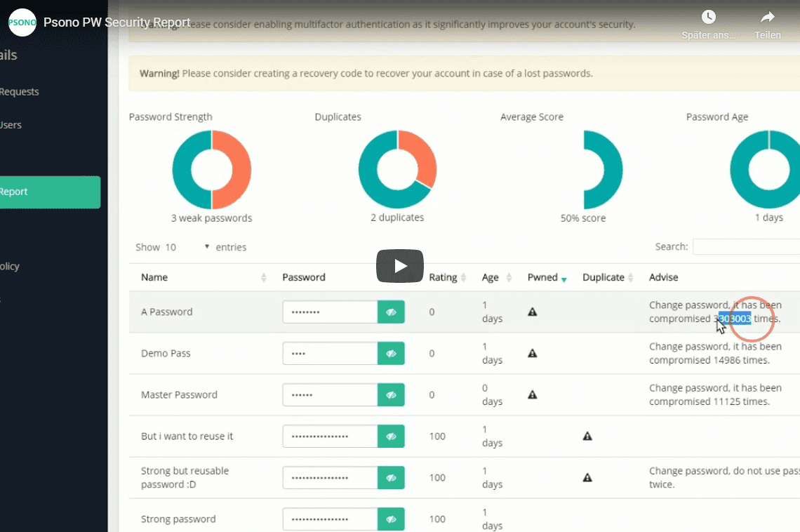Viewport: 800px width, 532px height.
Task: Click the pwned warning icon for A Password
Action: tap(532, 312)
